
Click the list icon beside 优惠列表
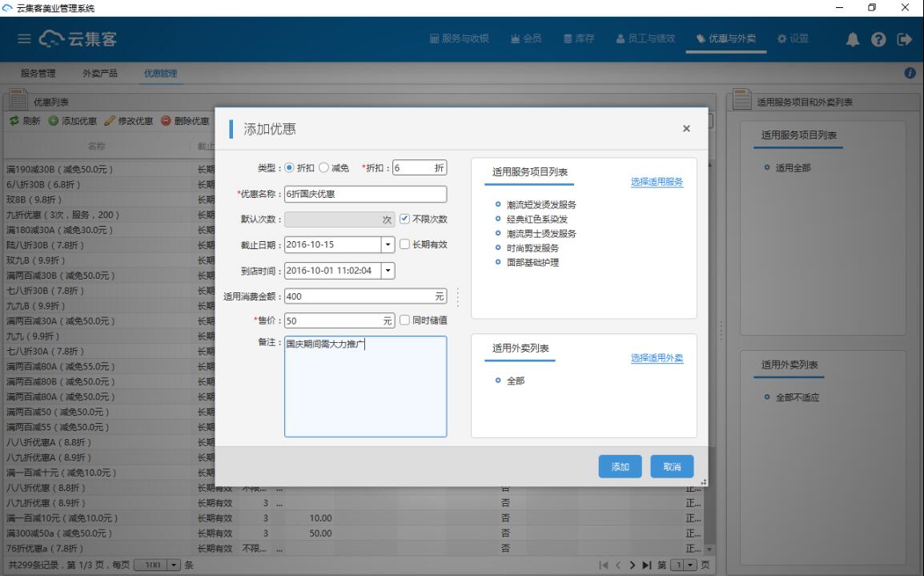click(18, 99)
